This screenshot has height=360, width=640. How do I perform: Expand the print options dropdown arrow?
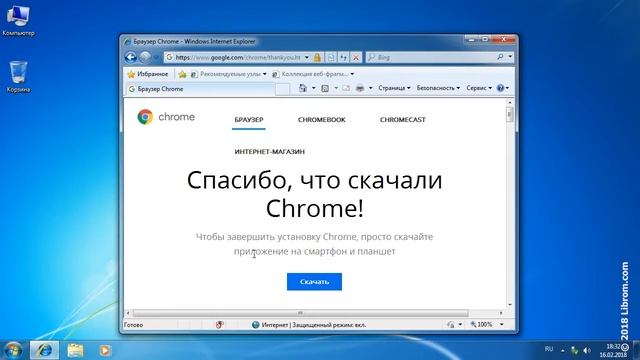371,88
